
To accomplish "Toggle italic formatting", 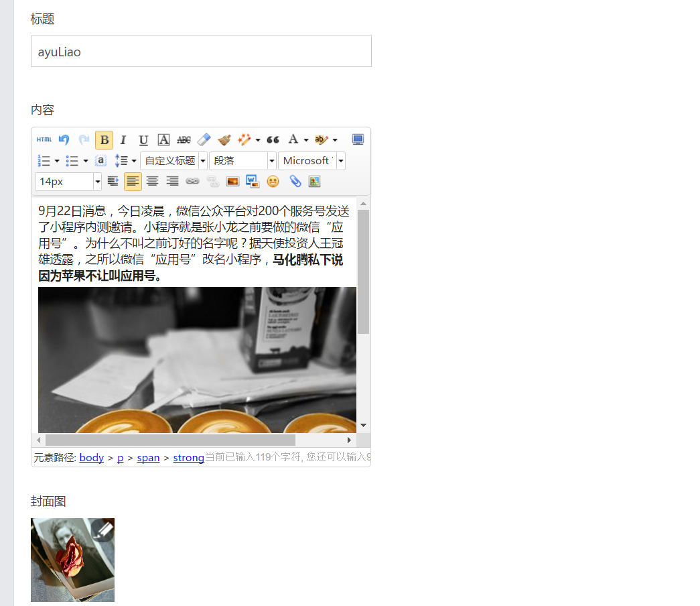I will (x=124, y=140).
